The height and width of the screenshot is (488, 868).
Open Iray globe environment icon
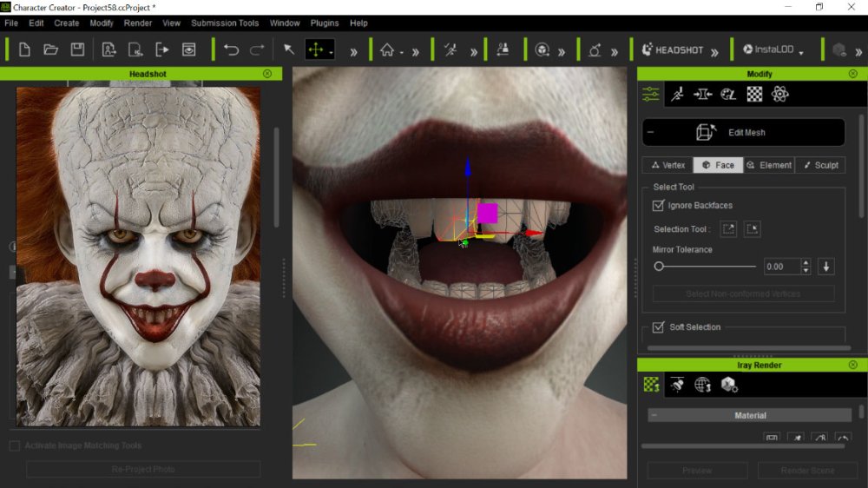coord(702,385)
